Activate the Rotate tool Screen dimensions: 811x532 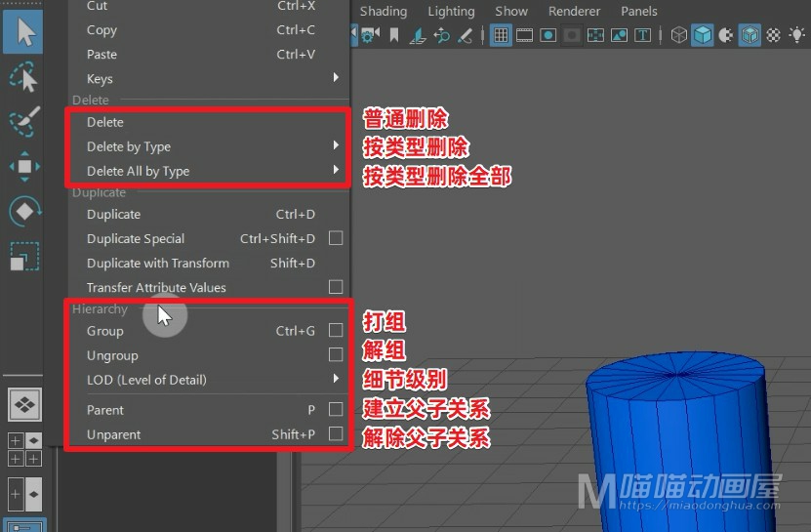coord(24,211)
